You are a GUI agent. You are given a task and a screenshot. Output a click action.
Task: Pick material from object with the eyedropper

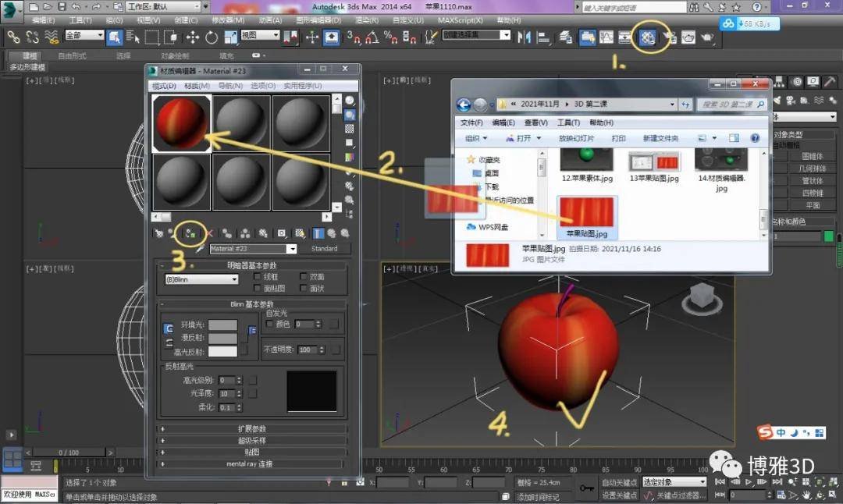[200, 249]
